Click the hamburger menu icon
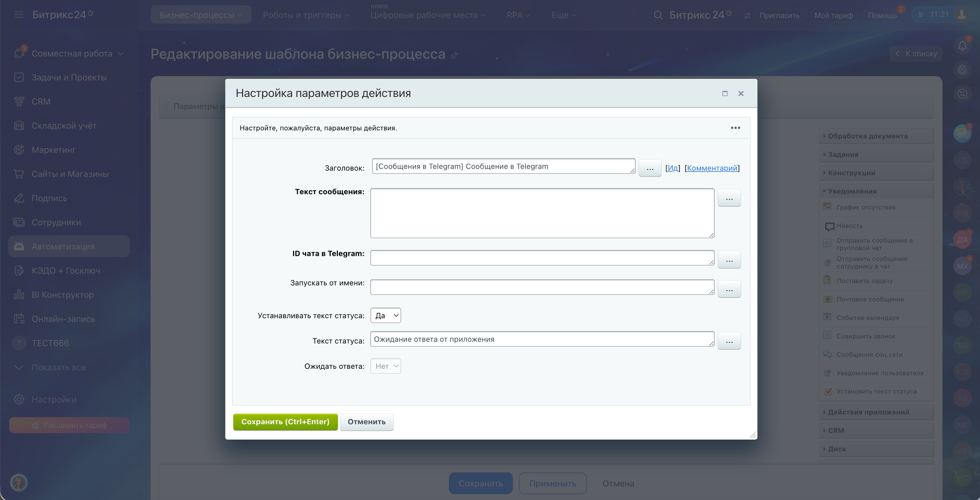 pyautogui.click(x=19, y=15)
